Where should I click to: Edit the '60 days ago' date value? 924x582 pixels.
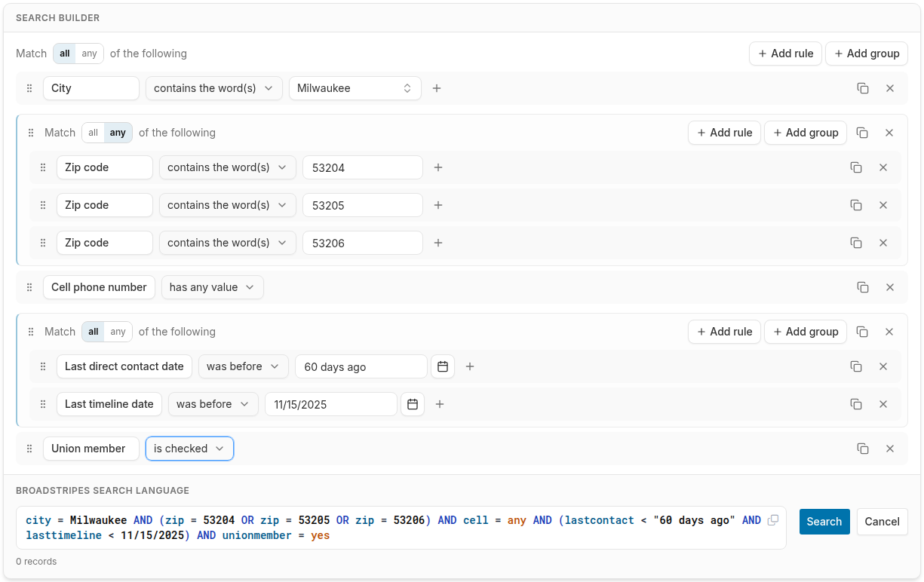coord(361,366)
